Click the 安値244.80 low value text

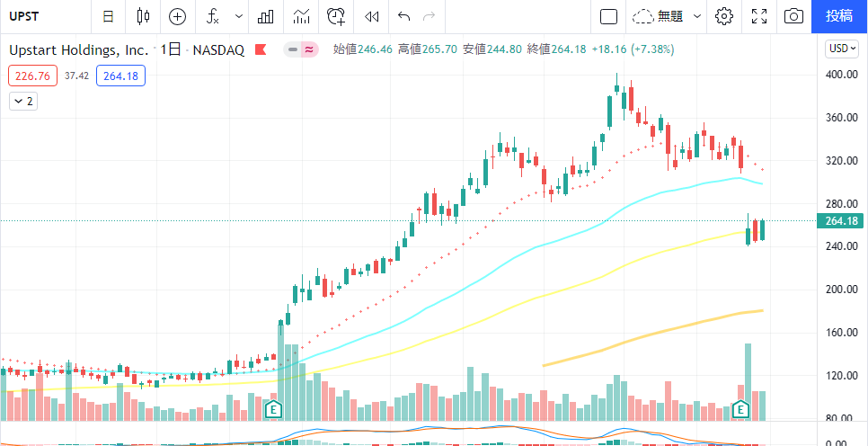[492, 49]
